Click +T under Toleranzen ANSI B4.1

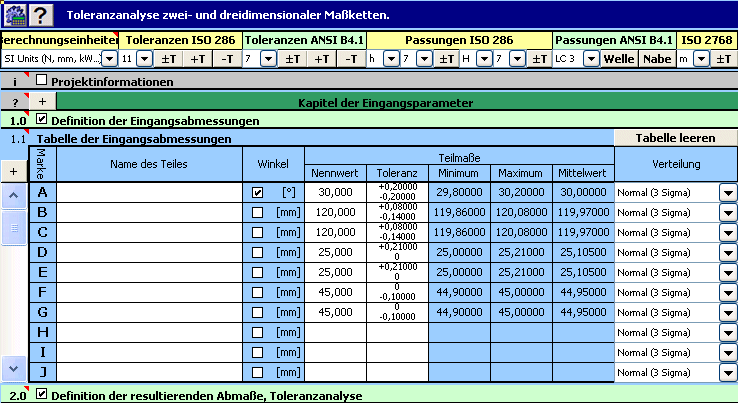tap(322, 59)
